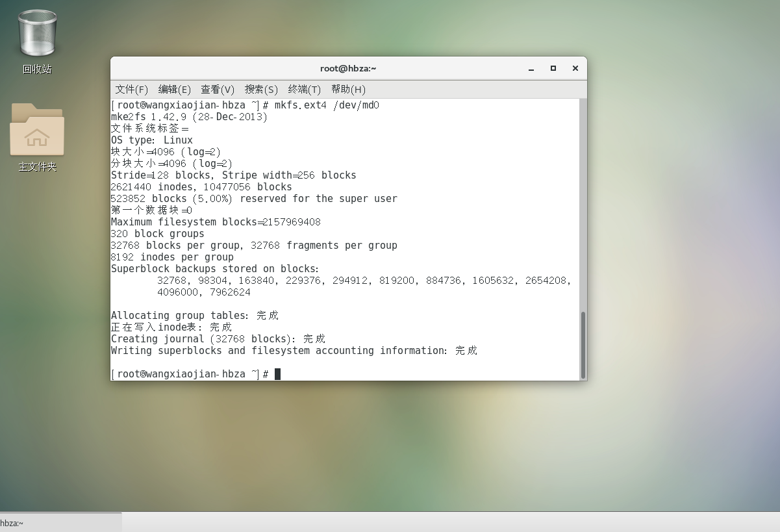Close the root@hbza terminal window
The height and width of the screenshot is (532, 780).
(x=575, y=68)
